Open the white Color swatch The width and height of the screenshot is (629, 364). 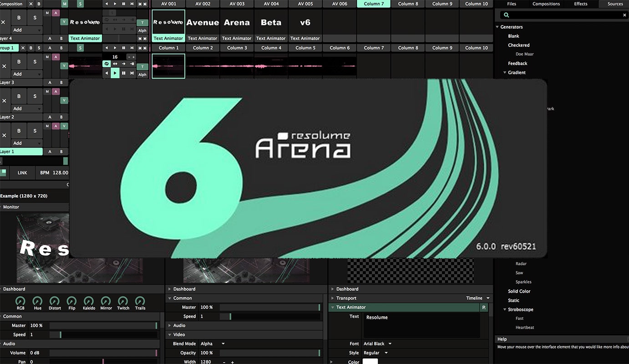[x=370, y=362]
